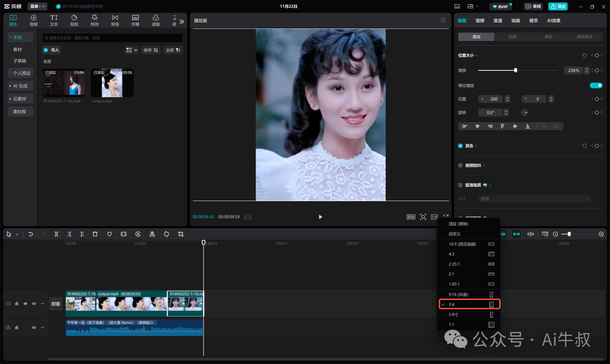The height and width of the screenshot is (364, 610).
Task: Click the 导出 export button
Action: pyautogui.click(x=558, y=6)
